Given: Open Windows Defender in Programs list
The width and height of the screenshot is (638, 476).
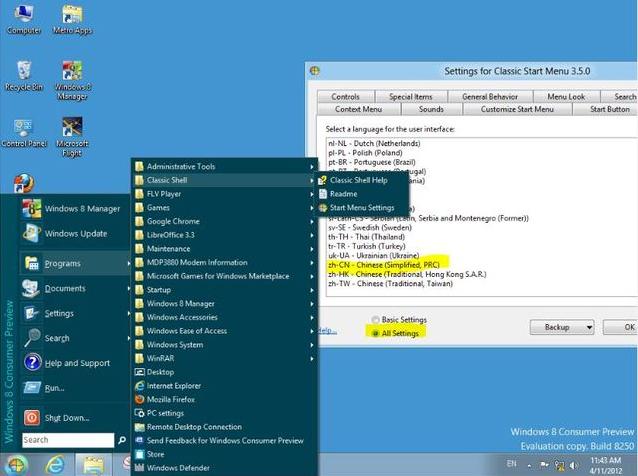Looking at the screenshot, I should (178, 468).
